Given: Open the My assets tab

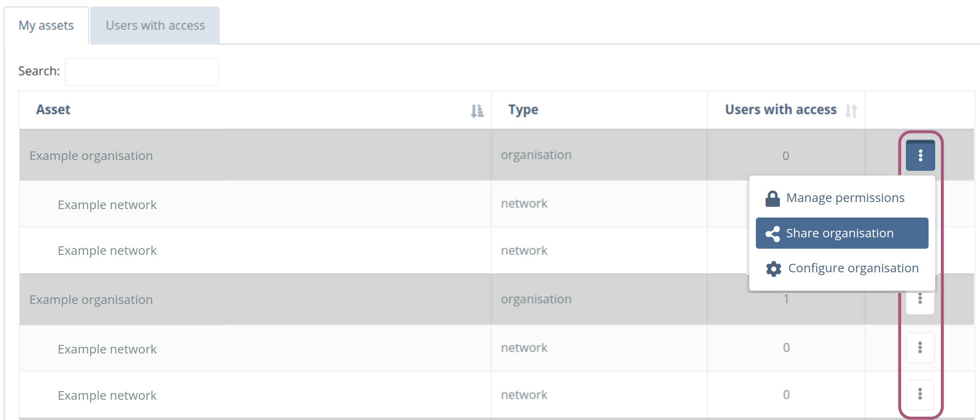Looking at the screenshot, I should 46,25.
